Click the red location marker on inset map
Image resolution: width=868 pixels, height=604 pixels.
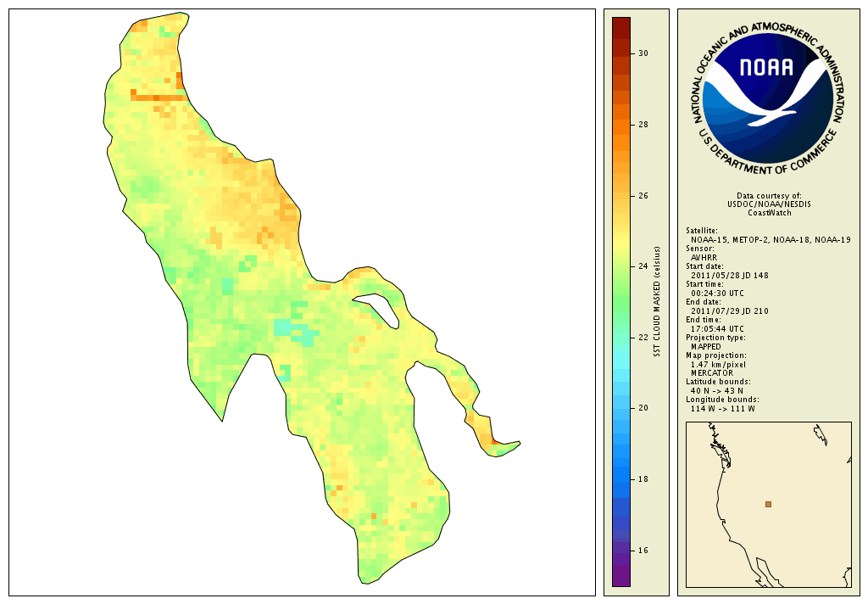click(768, 504)
